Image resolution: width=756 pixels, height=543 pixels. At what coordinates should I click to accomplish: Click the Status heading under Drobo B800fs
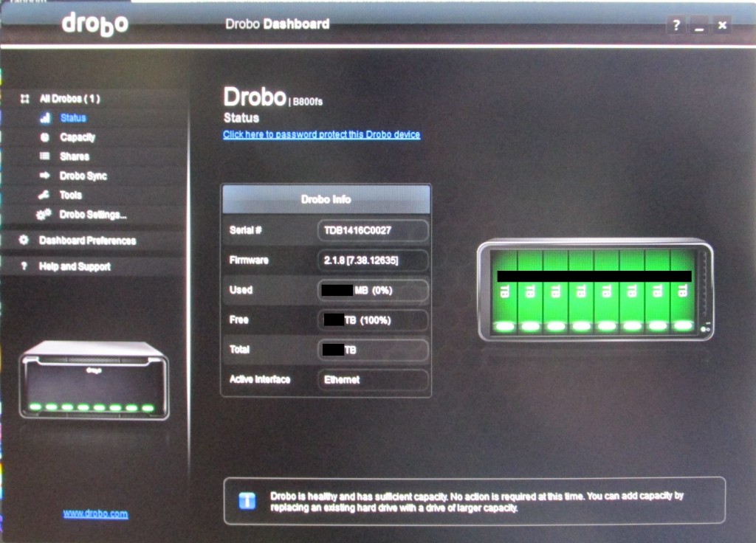pyautogui.click(x=241, y=118)
